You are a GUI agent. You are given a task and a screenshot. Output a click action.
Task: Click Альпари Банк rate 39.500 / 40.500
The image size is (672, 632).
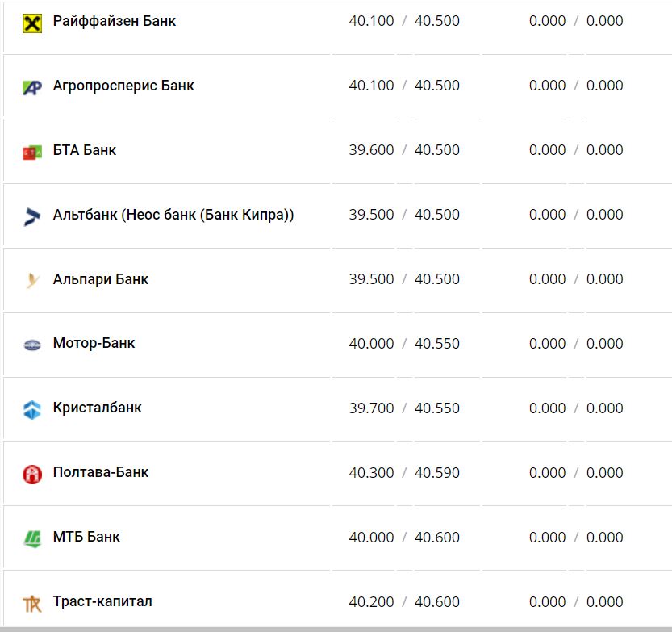tap(404, 279)
